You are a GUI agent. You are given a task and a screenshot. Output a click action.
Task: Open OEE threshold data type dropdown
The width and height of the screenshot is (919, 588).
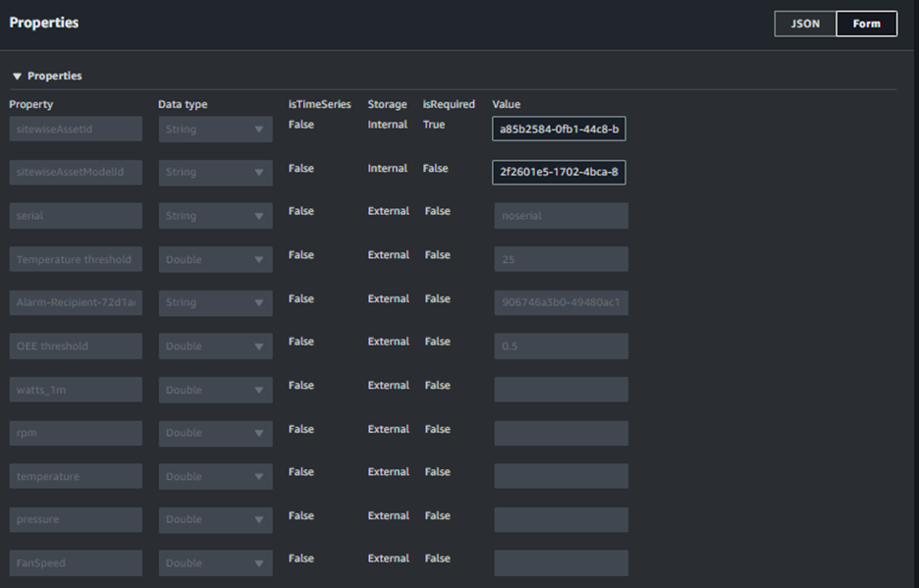[215, 346]
